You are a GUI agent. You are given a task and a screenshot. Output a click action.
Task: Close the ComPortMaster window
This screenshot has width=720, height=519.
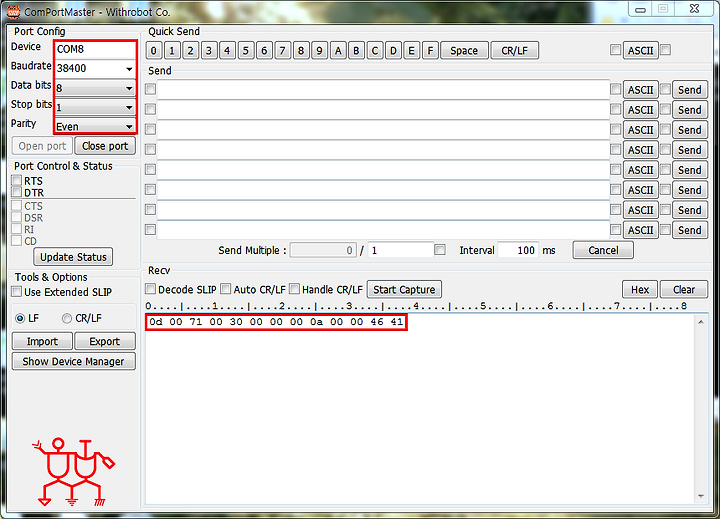(x=694, y=9)
